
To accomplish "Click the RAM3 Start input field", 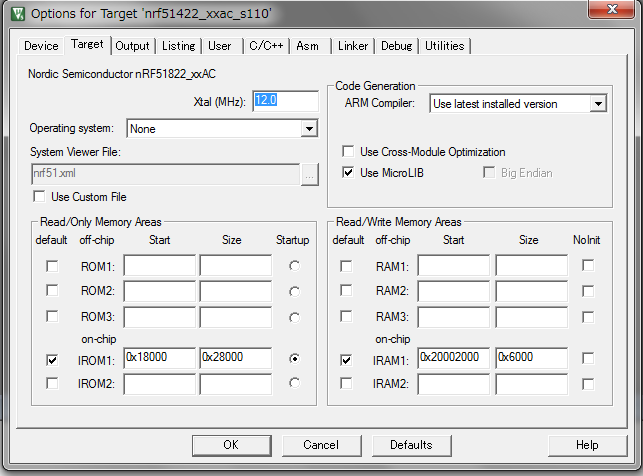I will coord(454,317).
